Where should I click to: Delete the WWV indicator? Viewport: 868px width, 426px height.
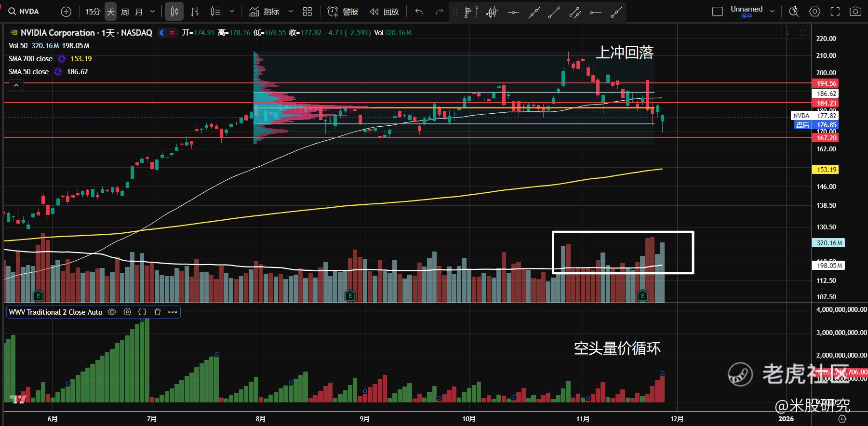click(157, 312)
